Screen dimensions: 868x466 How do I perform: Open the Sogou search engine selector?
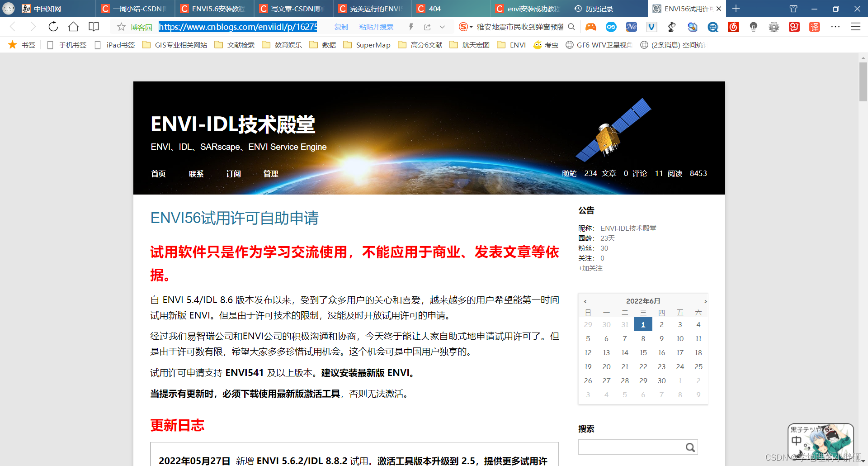coord(465,27)
